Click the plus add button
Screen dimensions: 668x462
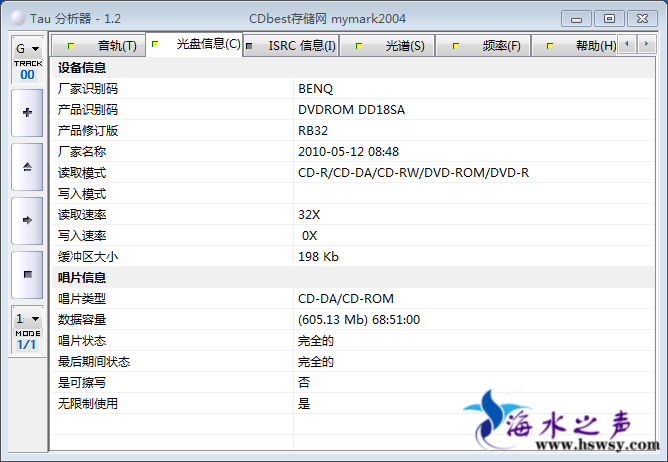tap(27, 113)
